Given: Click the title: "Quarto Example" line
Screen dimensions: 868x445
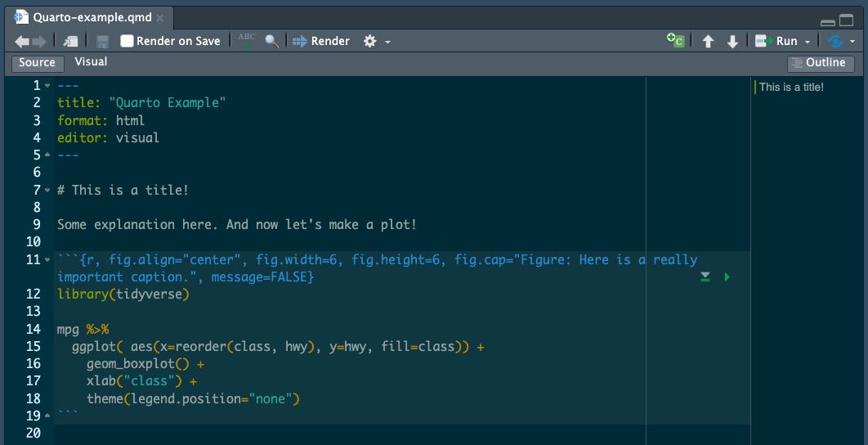Looking at the screenshot, I should [x=141, y=102].
